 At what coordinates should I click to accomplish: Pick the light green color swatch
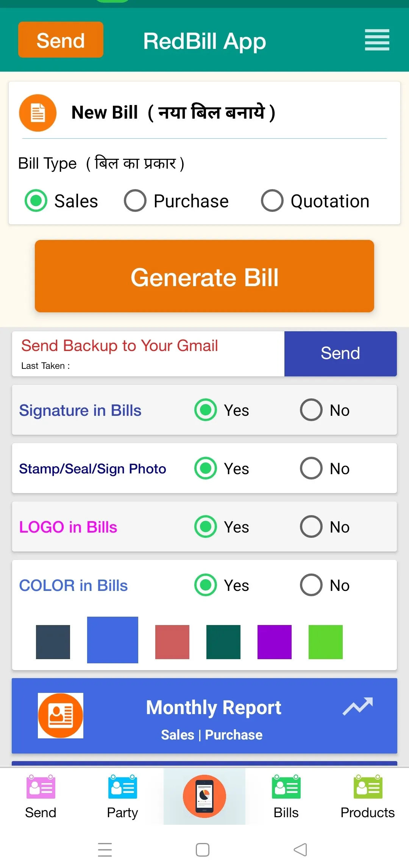[x=326, y=642]
